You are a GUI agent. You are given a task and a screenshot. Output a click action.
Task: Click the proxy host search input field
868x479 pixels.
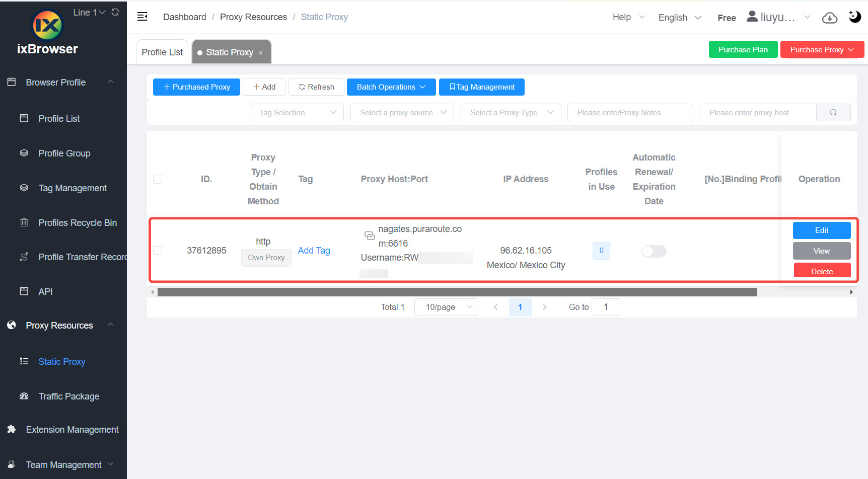pos(758,113)
